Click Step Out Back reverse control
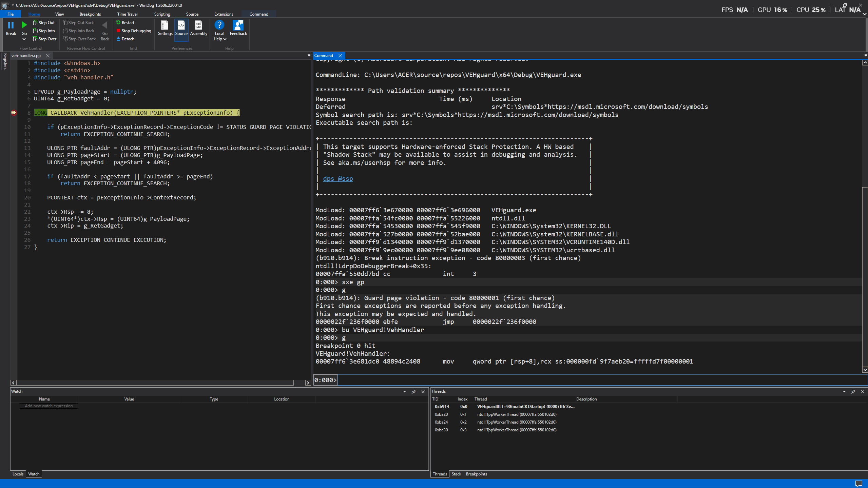Screen dimensions: 868x488 pyautogui.click(x=78, y=23)
